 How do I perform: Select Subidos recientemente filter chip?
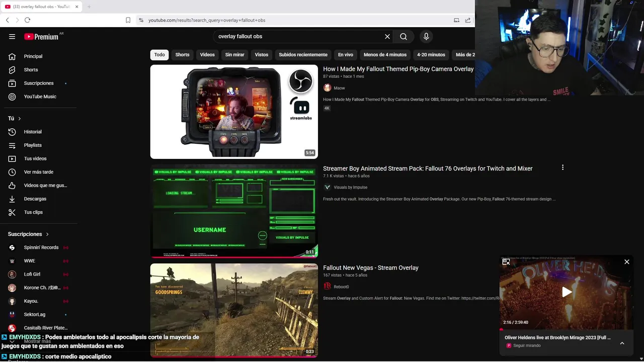(x=303, y=55)
